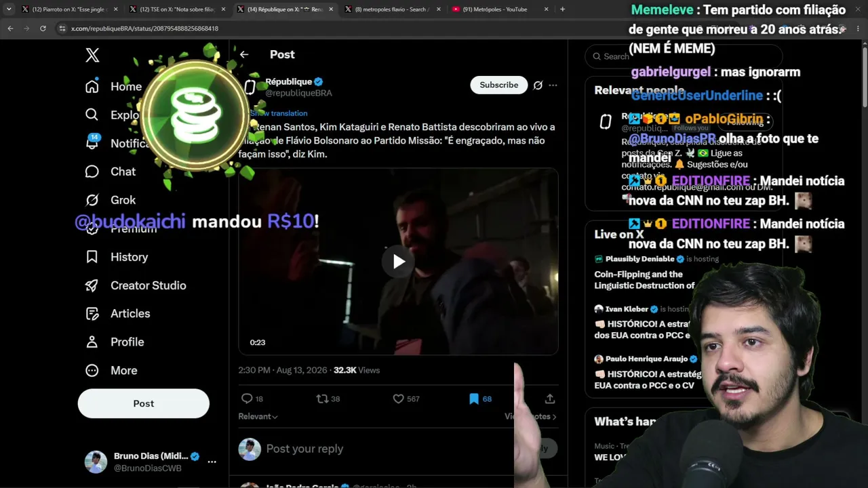Click the site info icon in address bar
The height and width of the screenshot is (488, 868).
[62, 28]
